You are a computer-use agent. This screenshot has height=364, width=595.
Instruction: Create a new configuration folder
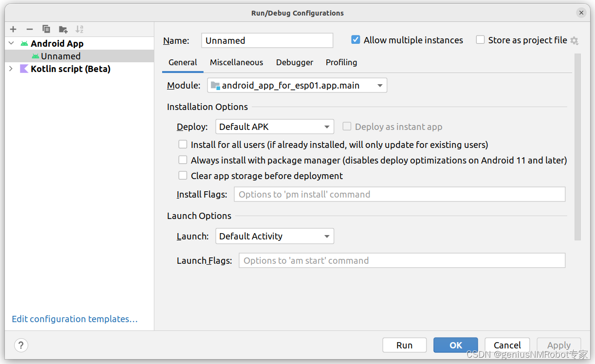(x=63, y=29)
